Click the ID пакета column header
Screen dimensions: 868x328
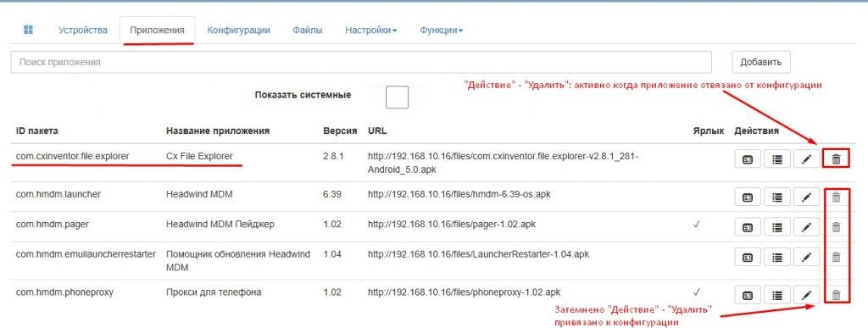(x=36, y=131)
